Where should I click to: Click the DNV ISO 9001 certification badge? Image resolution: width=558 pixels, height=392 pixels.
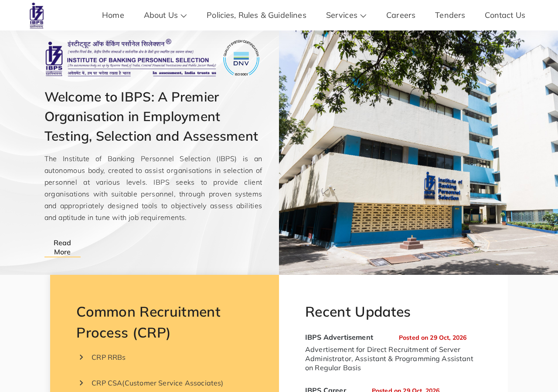(x=241, y=58)
